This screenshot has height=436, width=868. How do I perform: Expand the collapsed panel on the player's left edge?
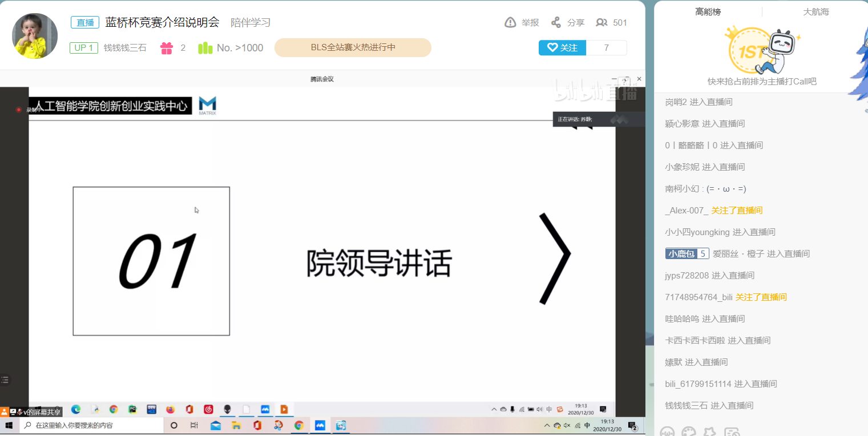click(5, 378)
